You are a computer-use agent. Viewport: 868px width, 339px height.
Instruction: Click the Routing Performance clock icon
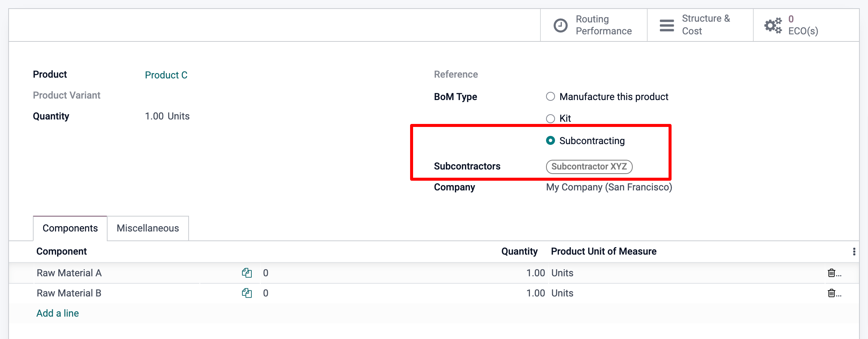[x=560, y=25]
